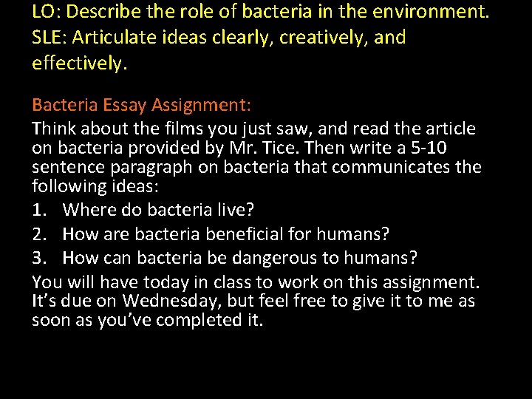Click the 'SLE: Articulate ideas clearly' line

click(x=219, y=38)
